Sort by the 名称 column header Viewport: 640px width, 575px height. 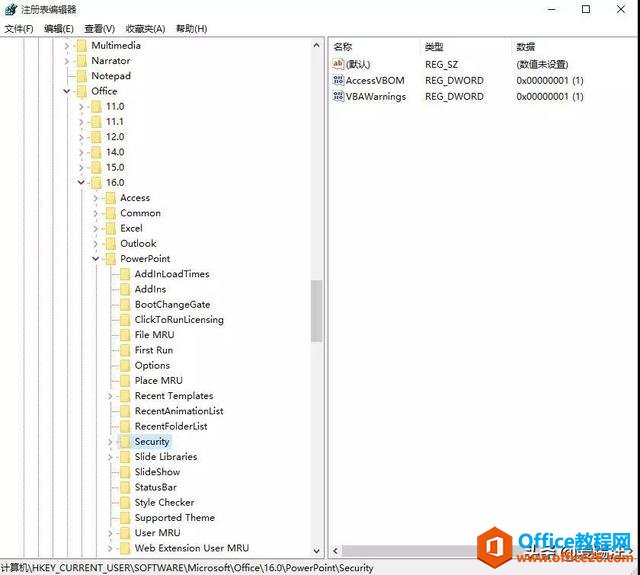pyautogui.click(x=343, y=47)
